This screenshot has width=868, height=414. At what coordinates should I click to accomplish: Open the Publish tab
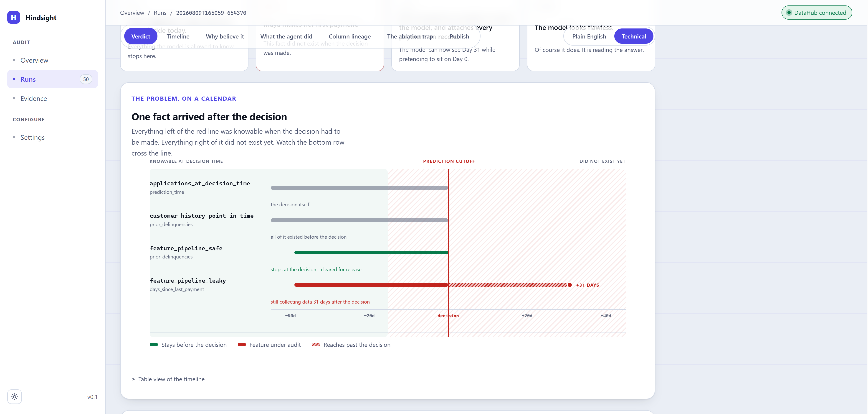459,36
